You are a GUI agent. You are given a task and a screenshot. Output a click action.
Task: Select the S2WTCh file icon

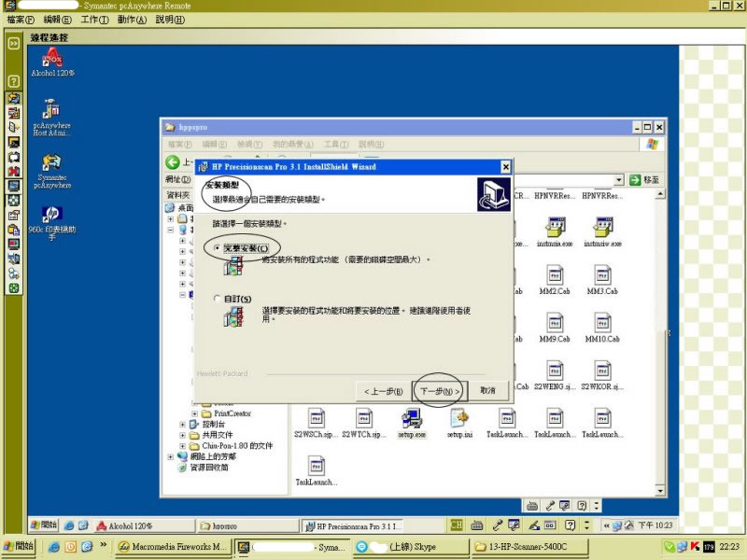364,424
